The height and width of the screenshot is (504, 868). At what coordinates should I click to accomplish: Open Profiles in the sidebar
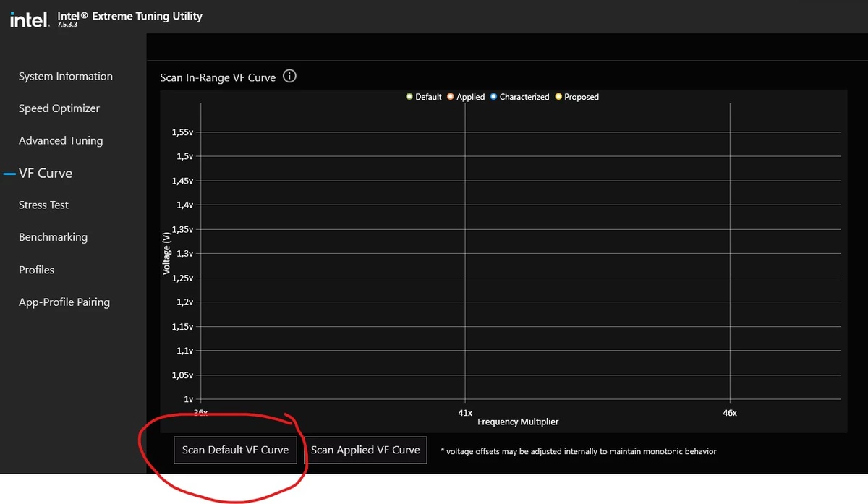36,270
